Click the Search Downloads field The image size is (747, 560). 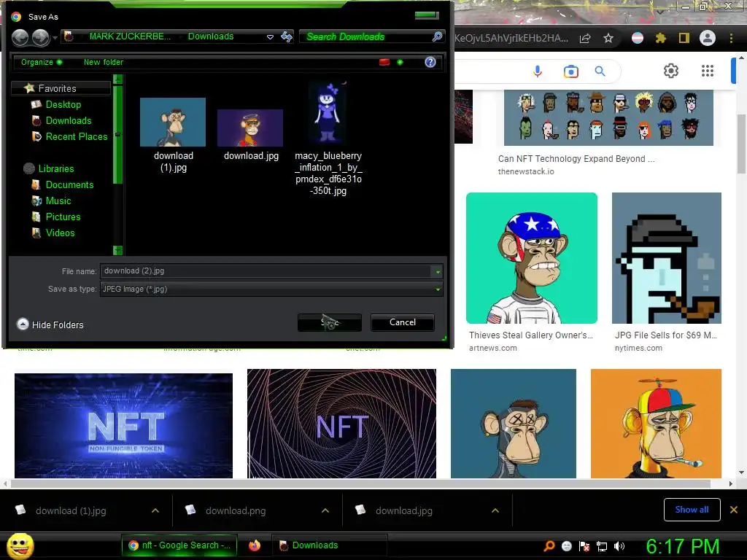tap(366, 36)
